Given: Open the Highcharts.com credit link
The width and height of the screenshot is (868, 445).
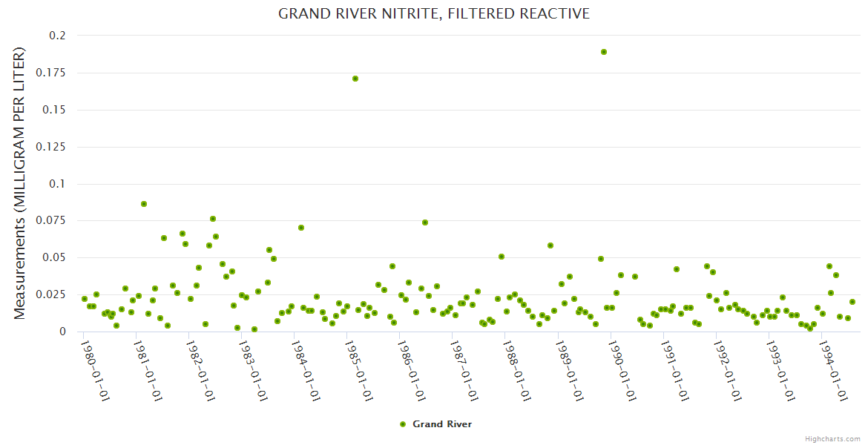Looking at the screenshot, I should point(832,438).
